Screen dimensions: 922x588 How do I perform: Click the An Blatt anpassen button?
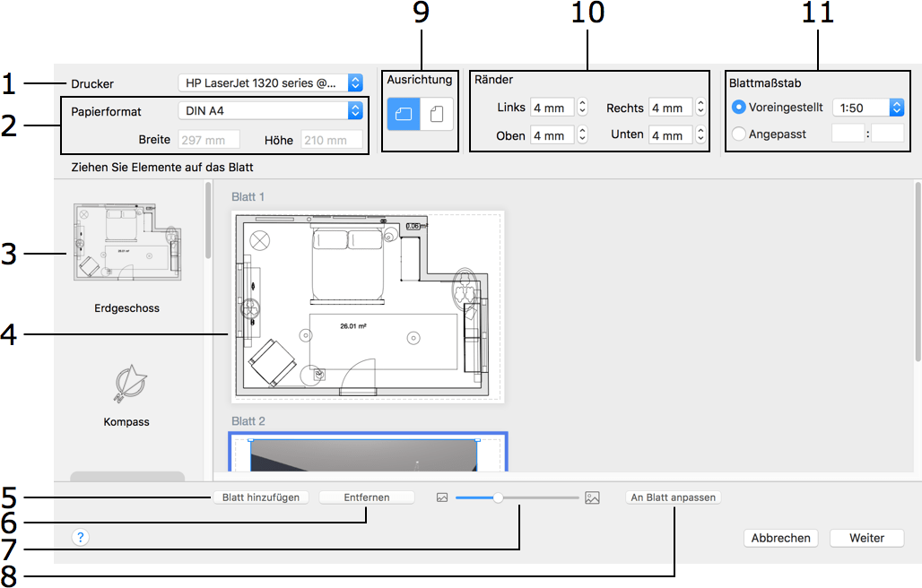pos(674,497)
